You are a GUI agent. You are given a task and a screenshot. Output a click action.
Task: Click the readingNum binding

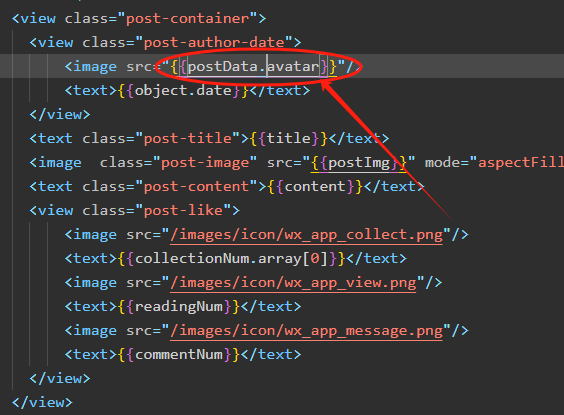pyautogui.click(x=179, y=307)
